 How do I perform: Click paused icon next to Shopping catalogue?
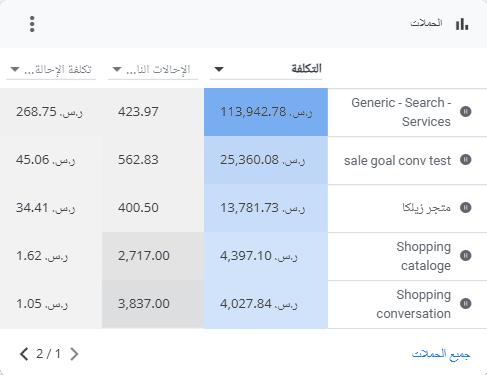click(466, 256)
